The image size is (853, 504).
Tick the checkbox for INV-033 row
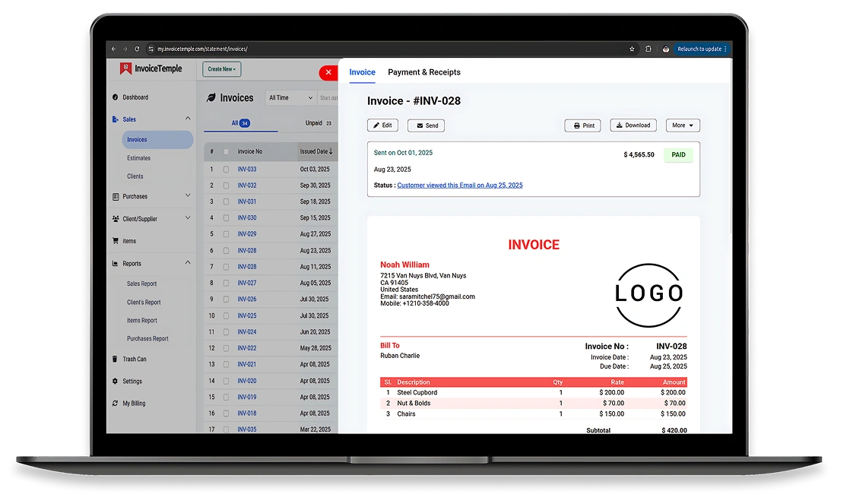coord(226,170)
